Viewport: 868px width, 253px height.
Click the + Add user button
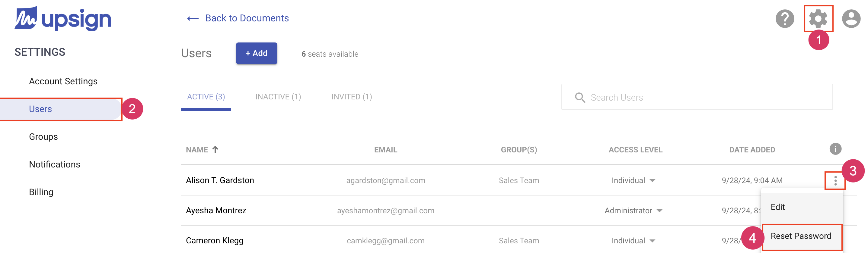(x=257, y=53)
